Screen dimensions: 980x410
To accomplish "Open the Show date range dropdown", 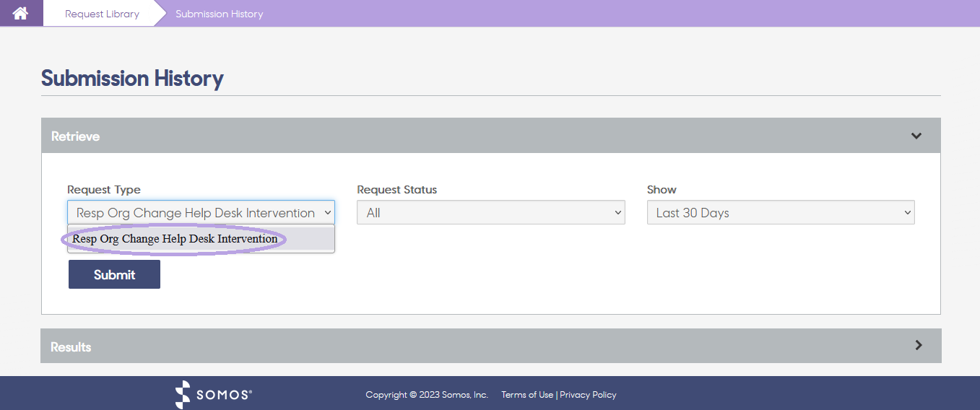I will click(780, 213).
